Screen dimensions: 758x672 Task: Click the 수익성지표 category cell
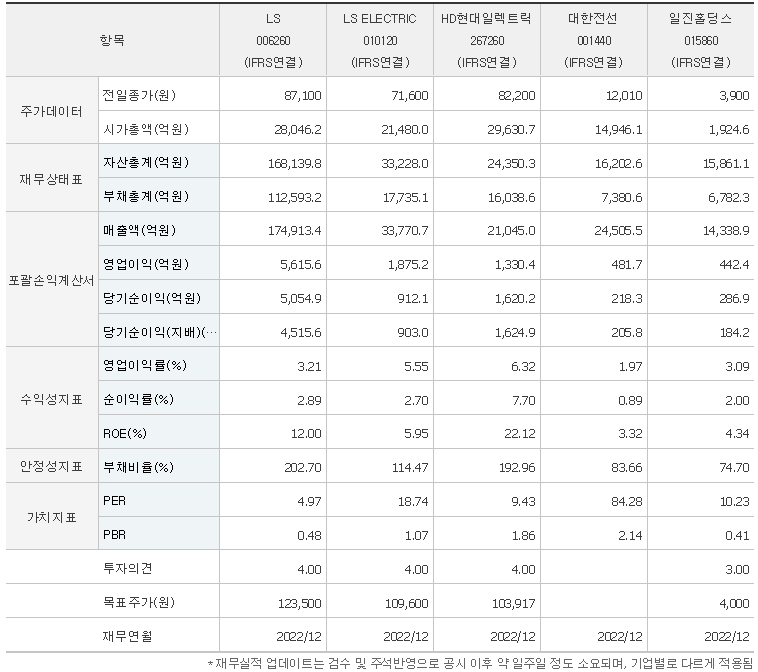[x=52, y=399]
